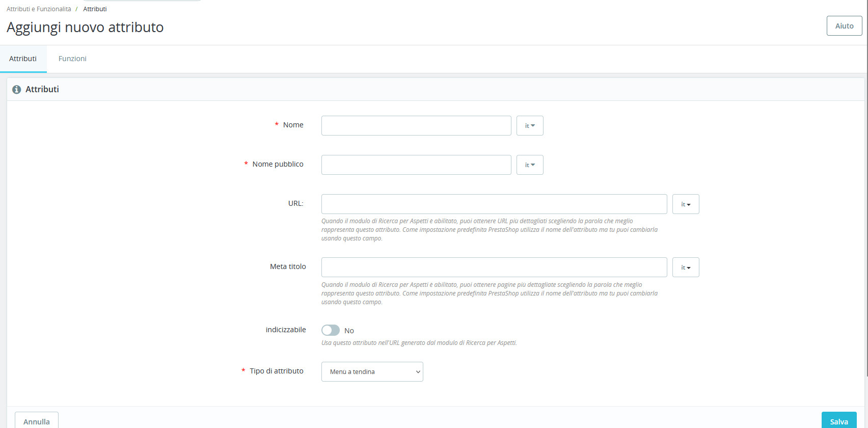Click the 'indicizzabile' field label

pos(286,330)
